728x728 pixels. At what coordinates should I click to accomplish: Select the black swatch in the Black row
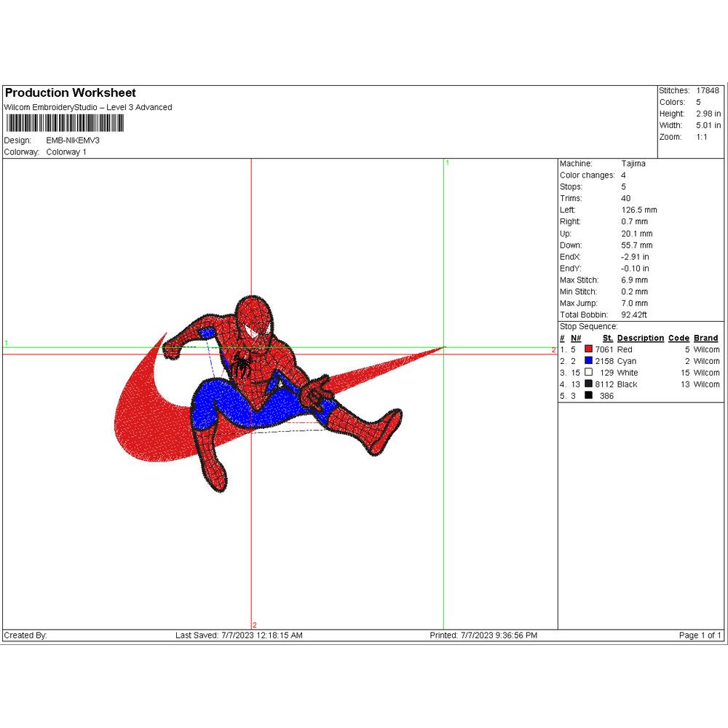588,384
